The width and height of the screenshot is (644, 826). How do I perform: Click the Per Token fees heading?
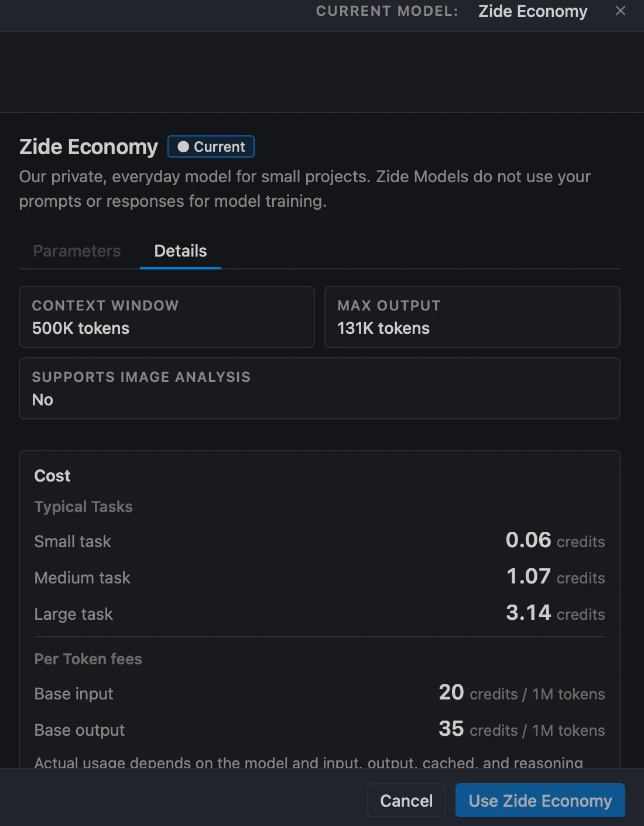[88, 659]
